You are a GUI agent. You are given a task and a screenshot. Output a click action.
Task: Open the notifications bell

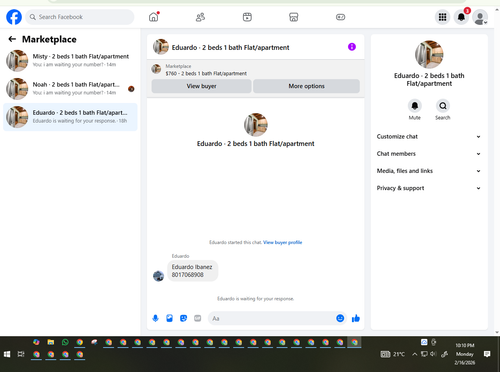[461, 17]
